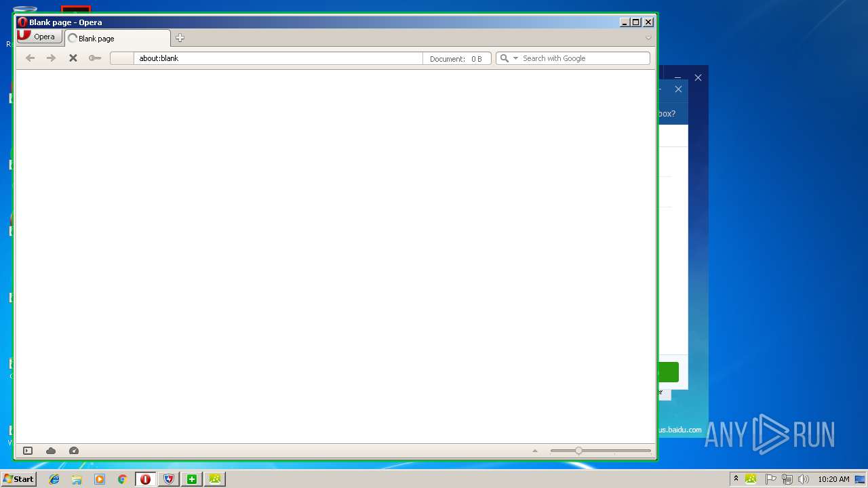868x488 pixels.
Task: Switch to the shield app taskbar button
Action: (x=169, y=479)
